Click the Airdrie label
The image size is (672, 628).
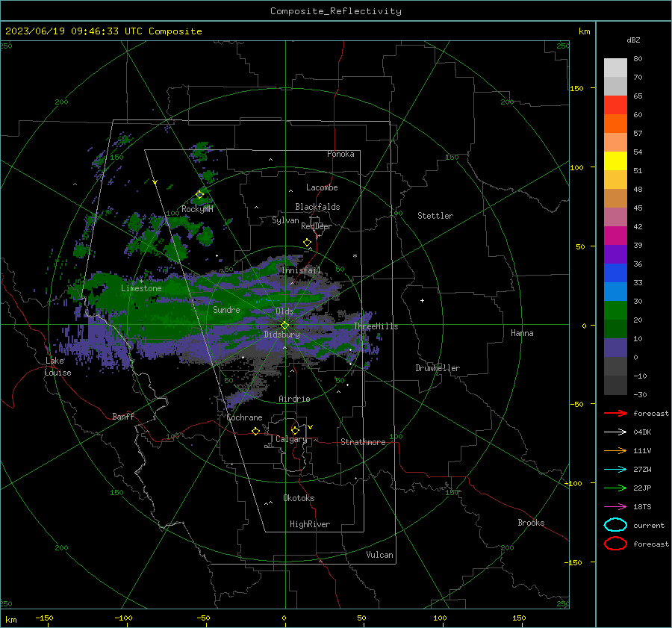click(294, 399)
